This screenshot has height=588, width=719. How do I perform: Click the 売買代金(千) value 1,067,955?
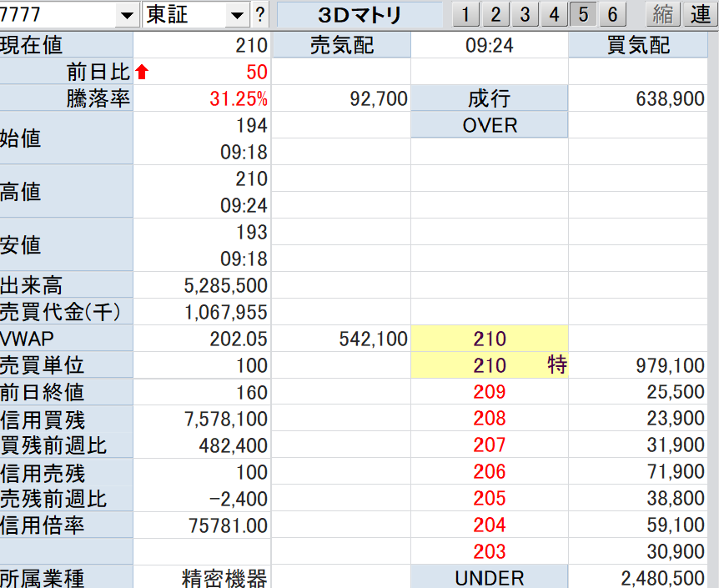click(x=225, y=312)
